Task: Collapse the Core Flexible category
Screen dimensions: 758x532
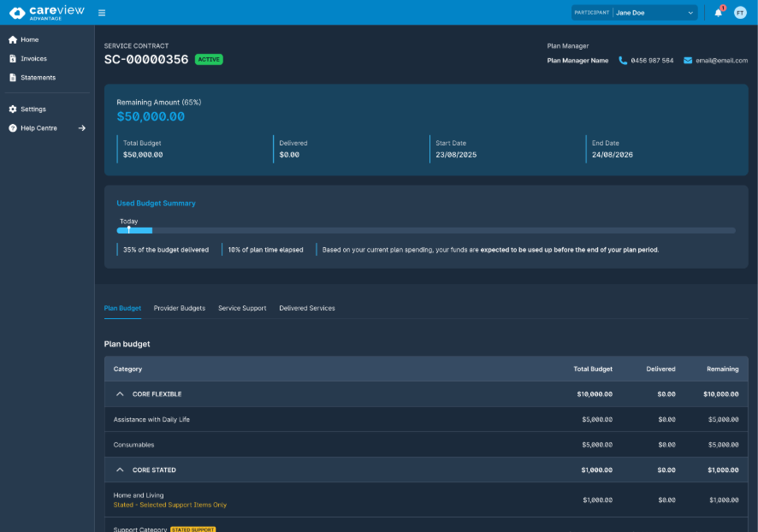Action: pyautogui.click(x=120, y=394)
